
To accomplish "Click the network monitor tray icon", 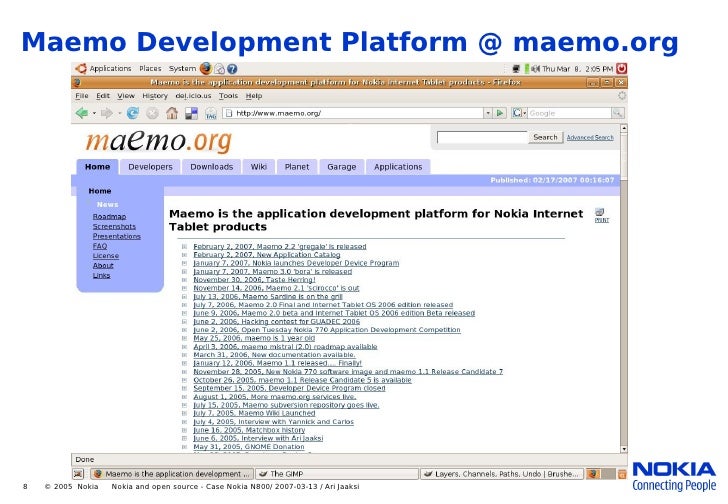I will 516,69.
